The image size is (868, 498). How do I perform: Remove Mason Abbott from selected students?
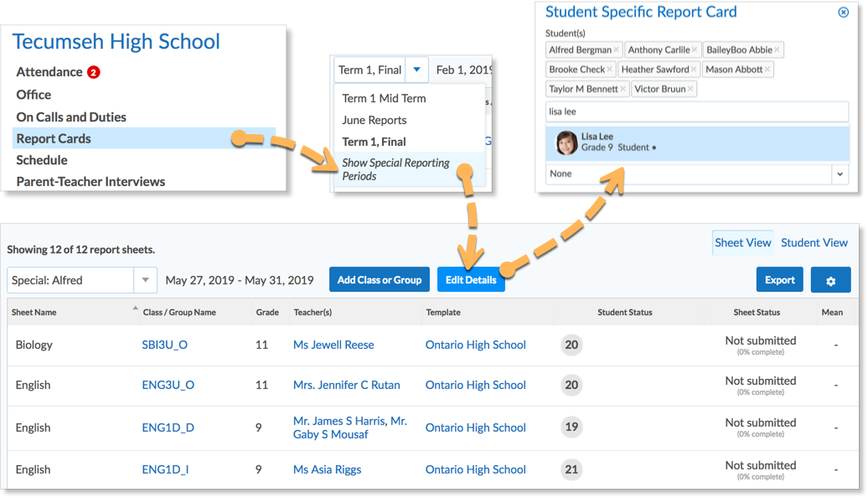pyautogui.click(x=767, y=70)
